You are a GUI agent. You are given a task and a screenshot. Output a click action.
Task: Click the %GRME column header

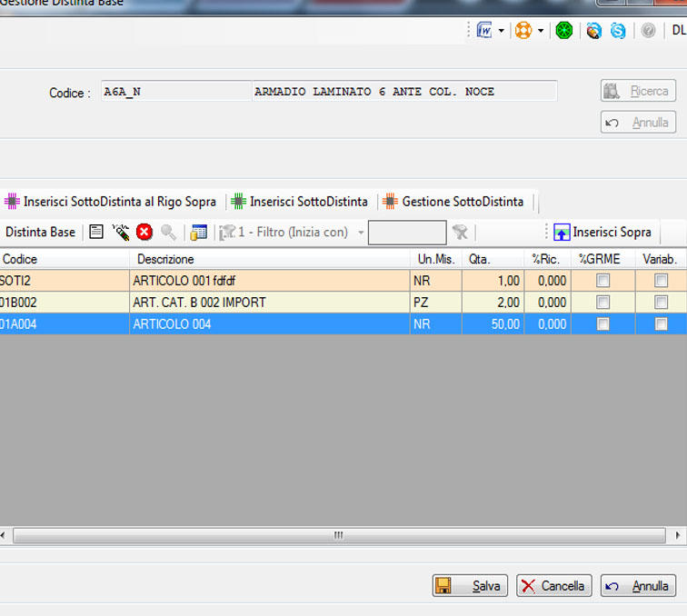[602, 259]
